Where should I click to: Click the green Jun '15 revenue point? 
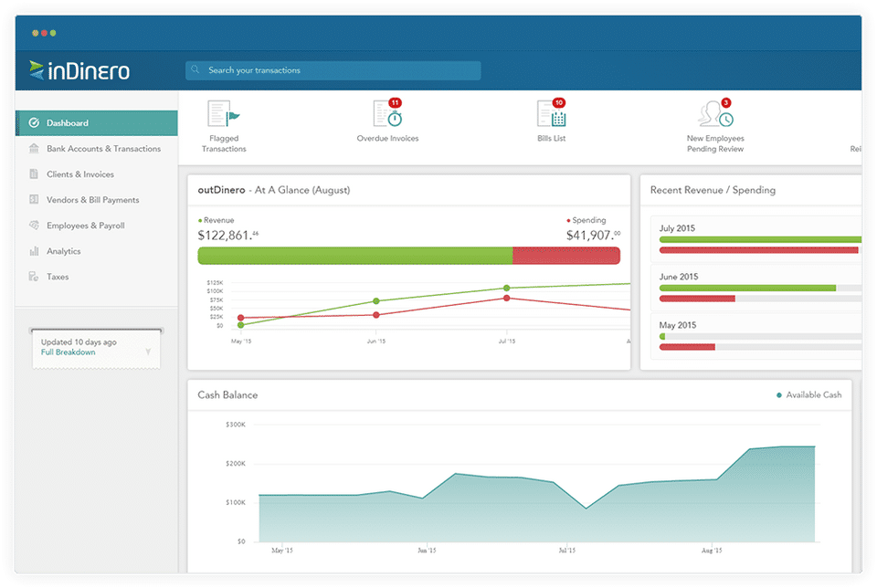(376, 301)
